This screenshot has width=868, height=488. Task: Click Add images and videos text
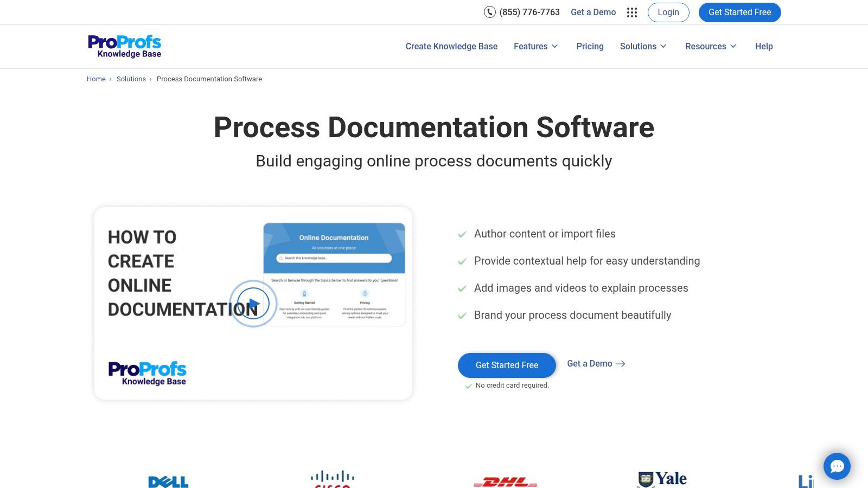(581, 288)
